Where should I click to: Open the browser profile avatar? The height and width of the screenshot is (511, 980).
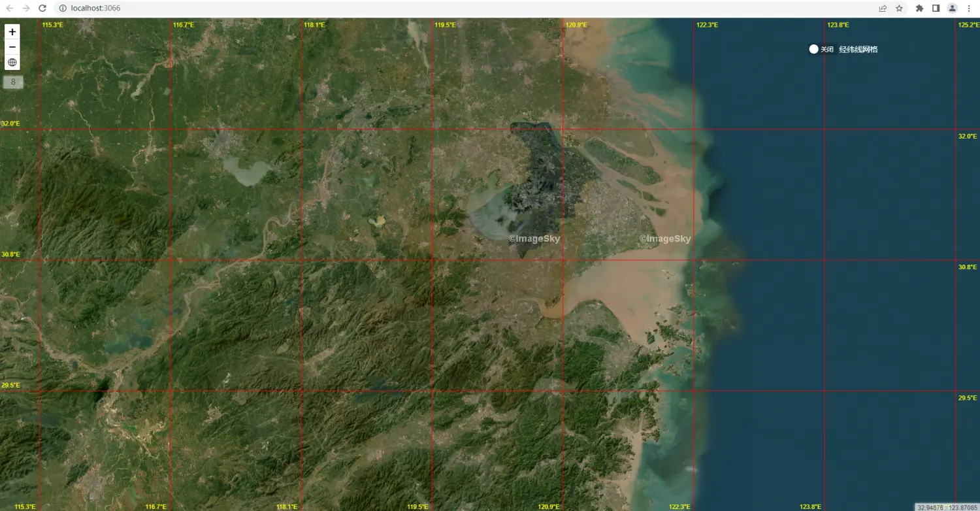point(952,8)
